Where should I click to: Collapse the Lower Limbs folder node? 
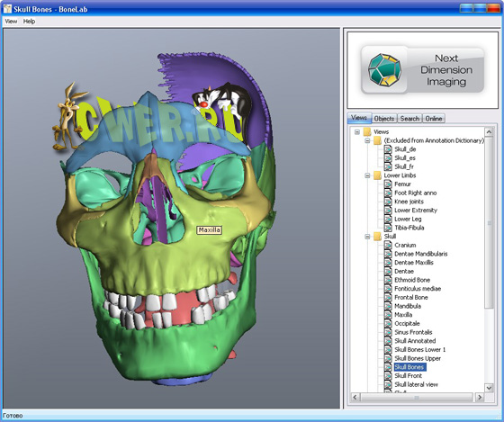pos(367,175)
